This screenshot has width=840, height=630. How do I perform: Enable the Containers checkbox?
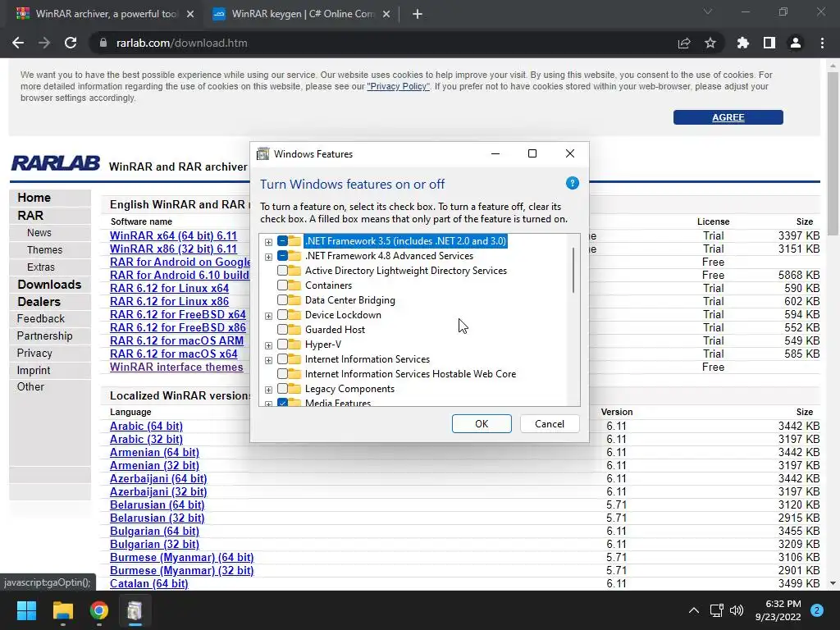click(282, 285)
